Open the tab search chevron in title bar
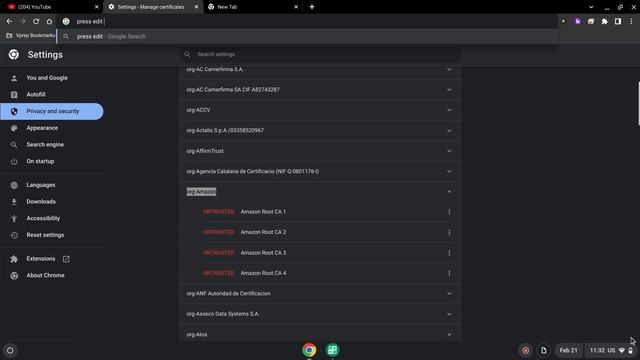This screenshot has height=360, width=640. tap(591, 7)
